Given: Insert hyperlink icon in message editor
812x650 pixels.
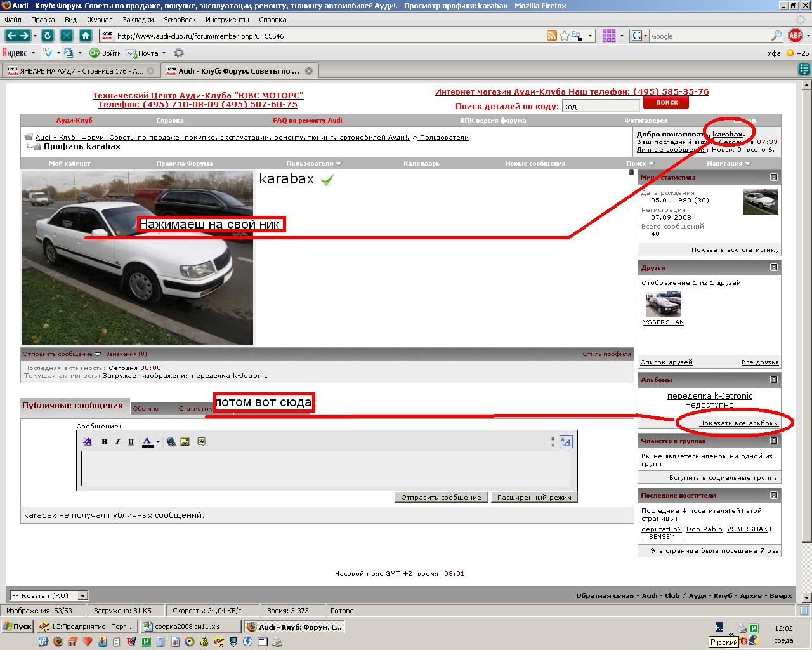Looking at the screenshot, I should [x=171, y=442].
